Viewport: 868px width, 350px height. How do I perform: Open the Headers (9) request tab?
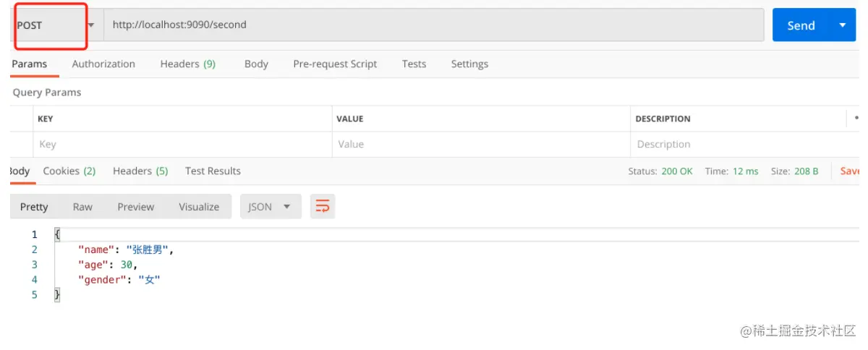[x=188, y=64]
